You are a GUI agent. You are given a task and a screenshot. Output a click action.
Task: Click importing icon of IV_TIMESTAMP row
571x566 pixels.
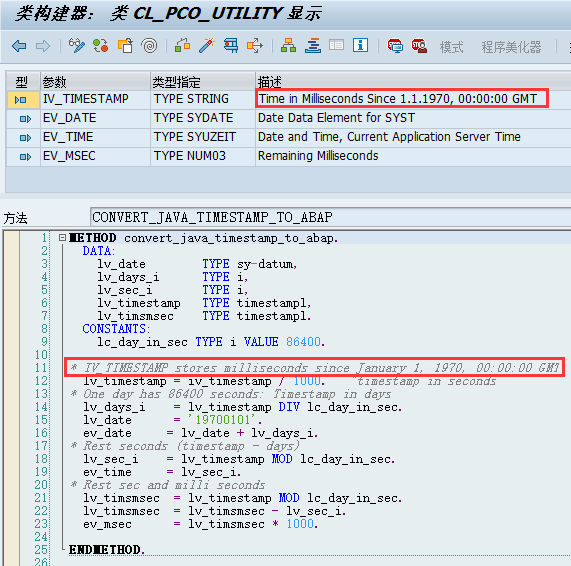[20, 99]
